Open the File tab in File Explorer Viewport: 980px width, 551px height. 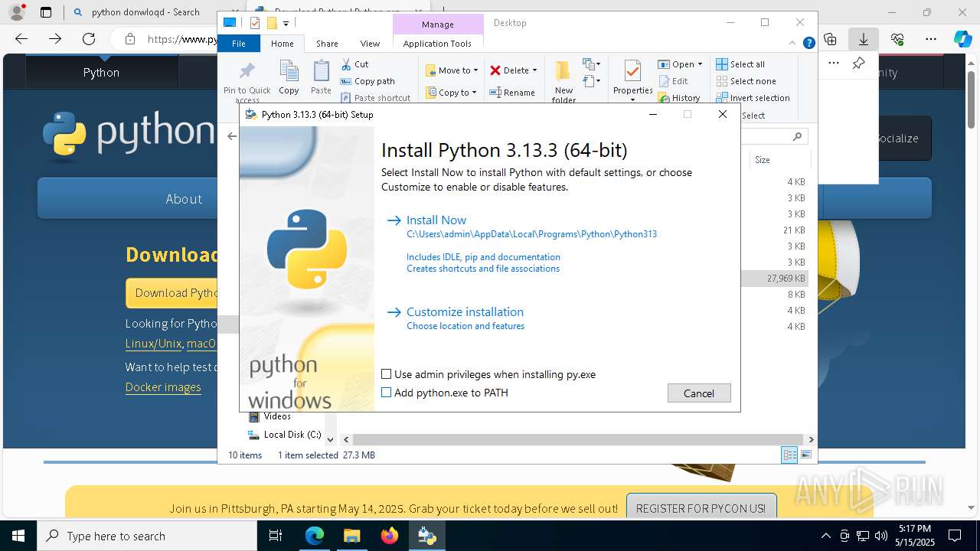click(x=239, y=44)
